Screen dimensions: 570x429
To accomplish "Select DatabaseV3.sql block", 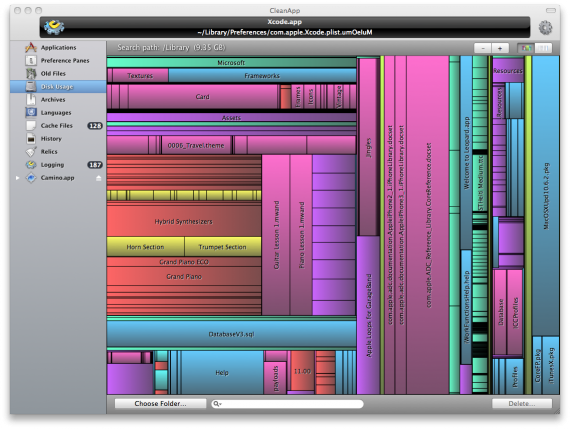I will point(231,334).
